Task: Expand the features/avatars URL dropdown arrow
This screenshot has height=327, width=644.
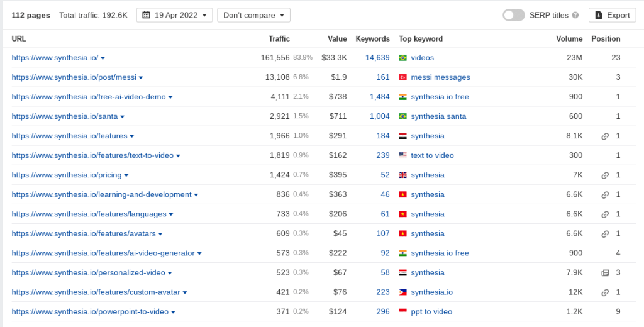Action: [x=160, y=234]
